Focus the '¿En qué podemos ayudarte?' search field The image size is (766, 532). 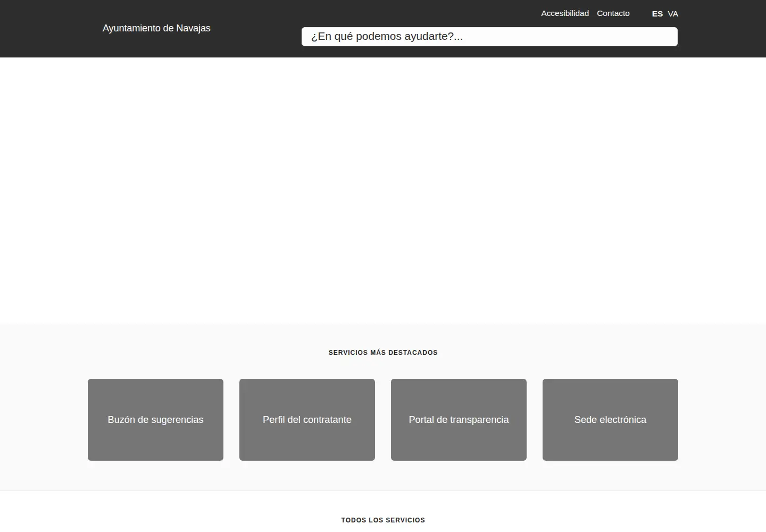(489, 37)
